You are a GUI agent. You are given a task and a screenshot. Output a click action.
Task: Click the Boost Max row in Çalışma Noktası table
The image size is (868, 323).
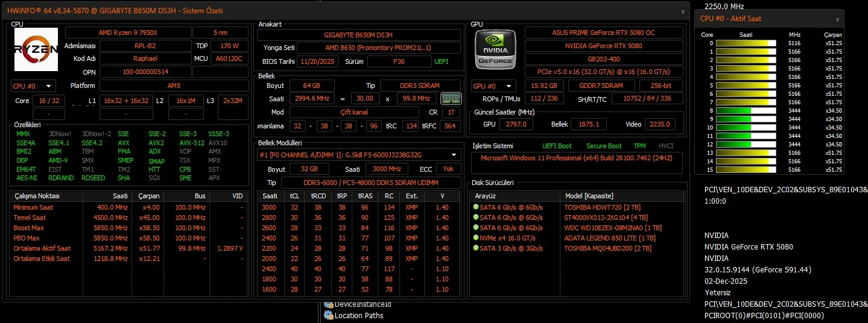coord(128,228)
